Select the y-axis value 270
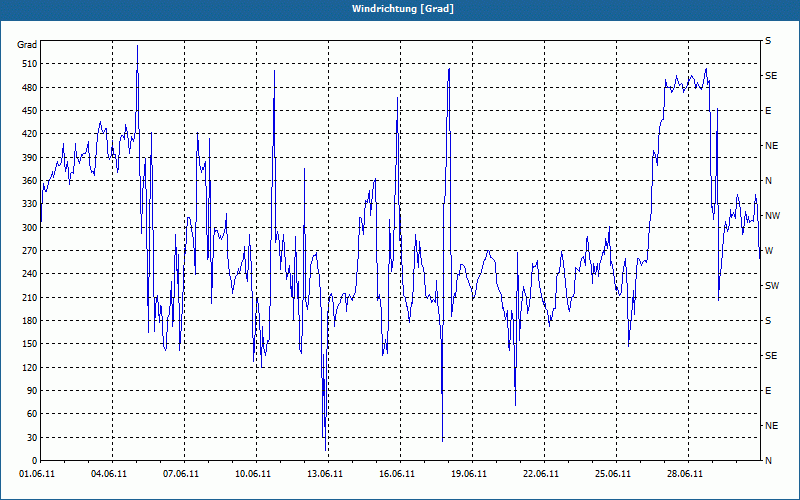 [x=30, y=251]
